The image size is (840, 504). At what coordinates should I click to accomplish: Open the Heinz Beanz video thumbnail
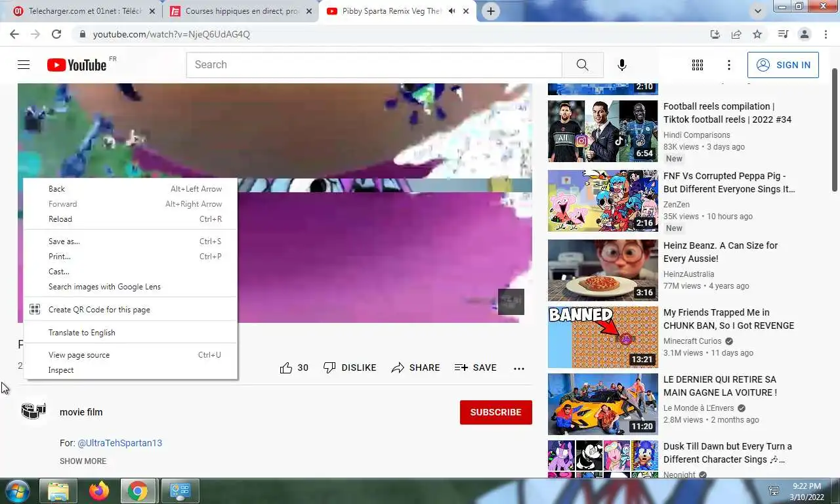pos(602,270)
